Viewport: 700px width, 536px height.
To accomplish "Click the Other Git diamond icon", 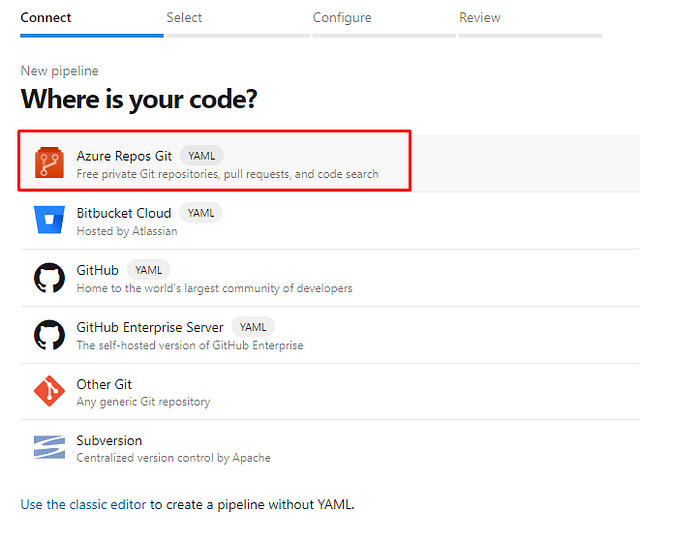I will (49, 391).
